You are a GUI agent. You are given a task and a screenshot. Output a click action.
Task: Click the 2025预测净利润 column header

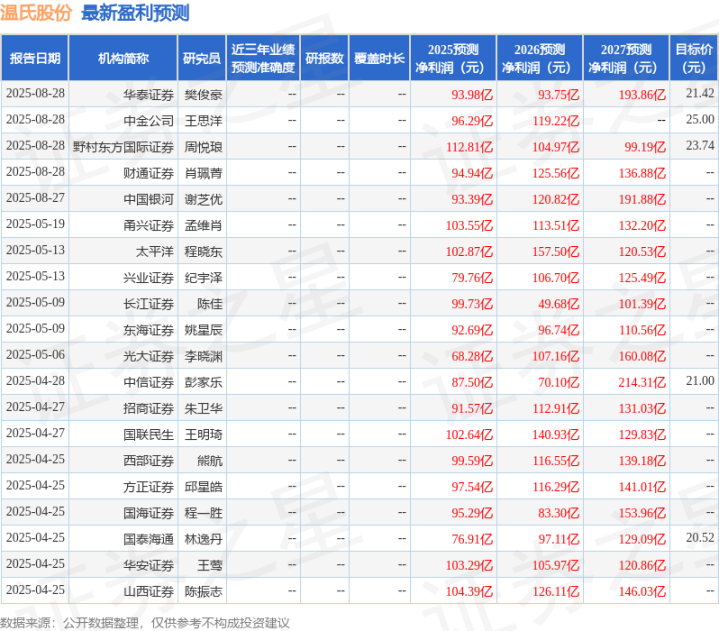[453, 58]
